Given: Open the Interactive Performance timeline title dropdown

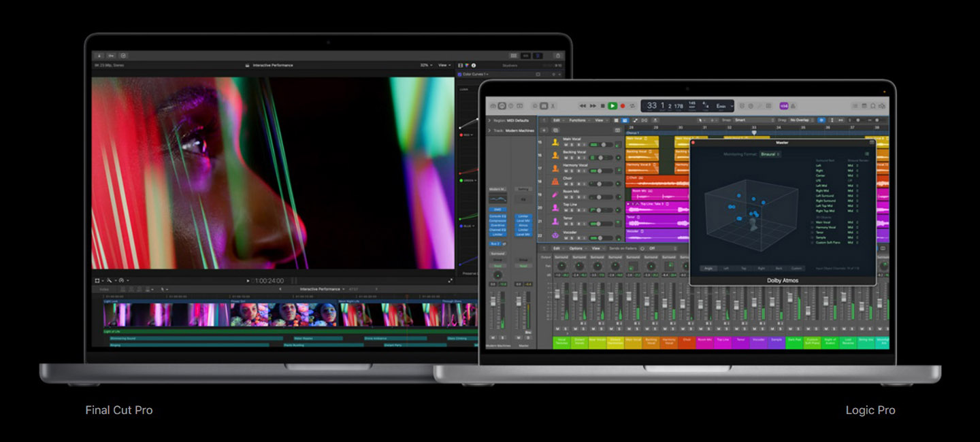Looking at the screenshot, I should click(x=323, y=289).
